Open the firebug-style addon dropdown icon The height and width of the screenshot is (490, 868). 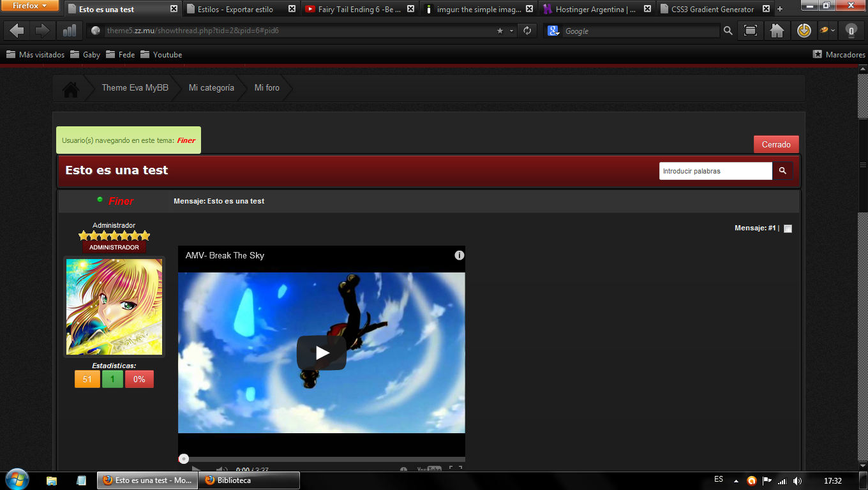[827, 30]
